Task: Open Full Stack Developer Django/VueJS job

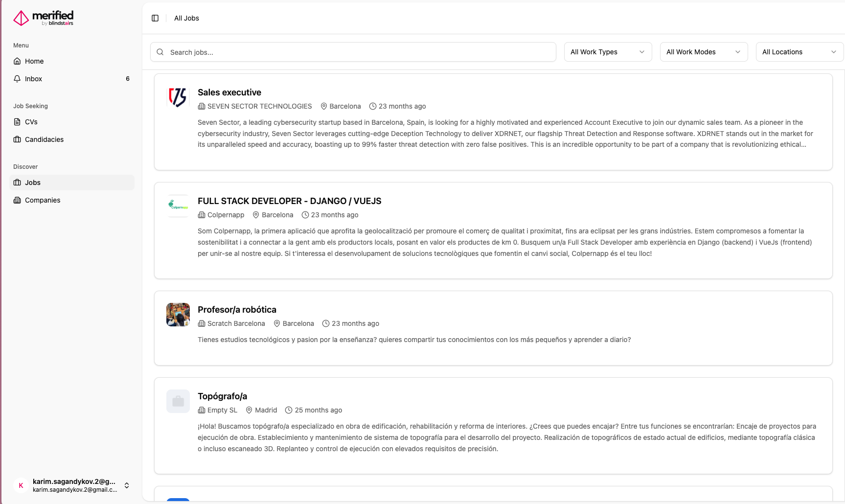Action: pos(289,201)
